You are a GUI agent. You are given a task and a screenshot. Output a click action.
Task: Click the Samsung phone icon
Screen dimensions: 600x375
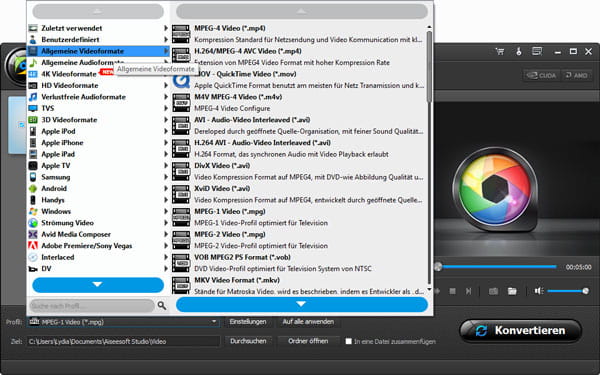33,177
